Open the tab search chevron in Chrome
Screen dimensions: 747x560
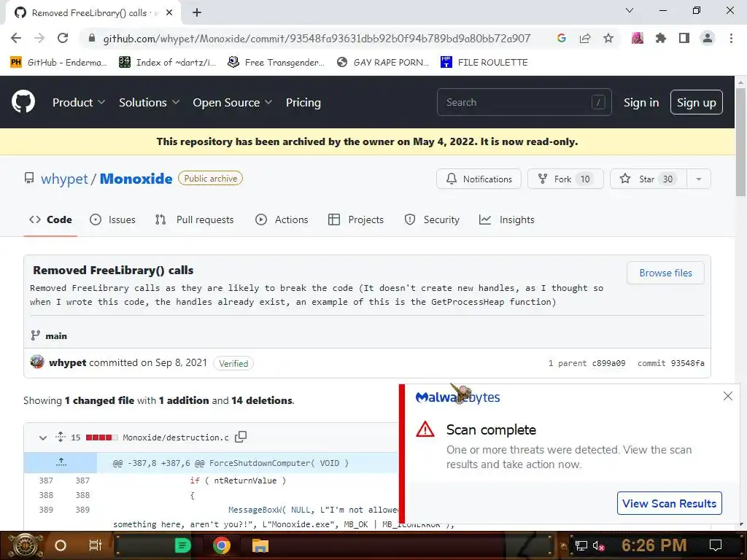(x=630, y=10)
